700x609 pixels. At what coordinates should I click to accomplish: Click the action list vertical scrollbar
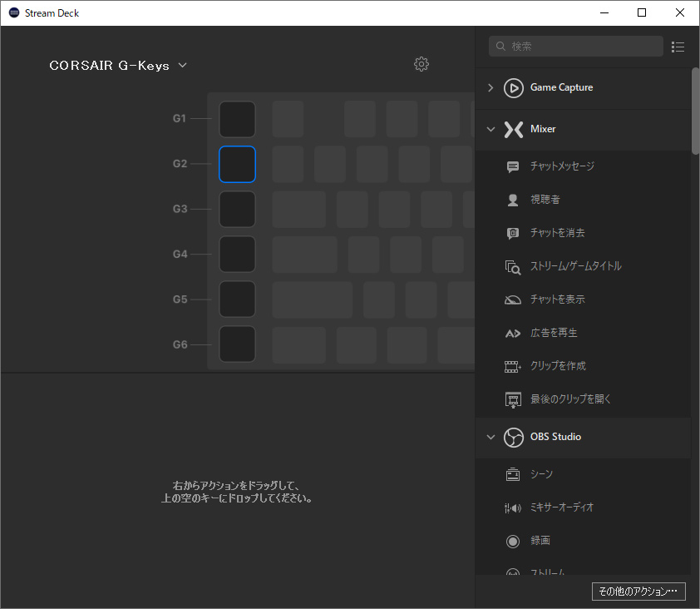click(695, 111)
